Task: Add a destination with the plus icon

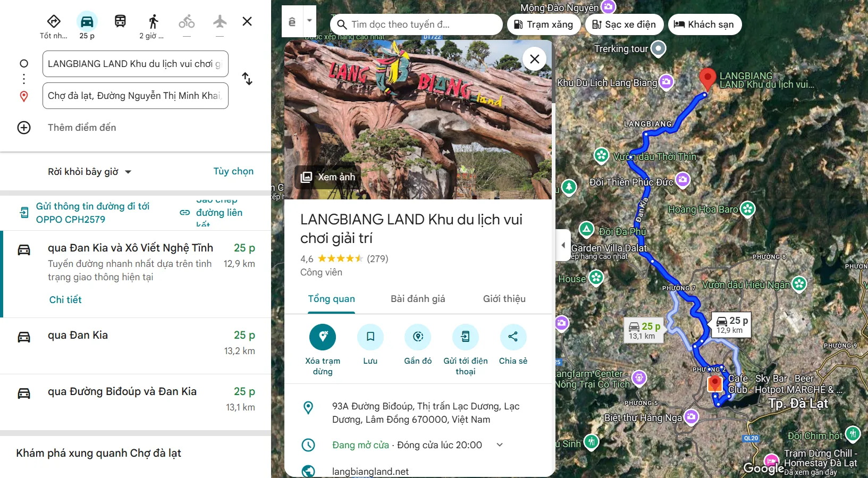Action: point(24,128)
